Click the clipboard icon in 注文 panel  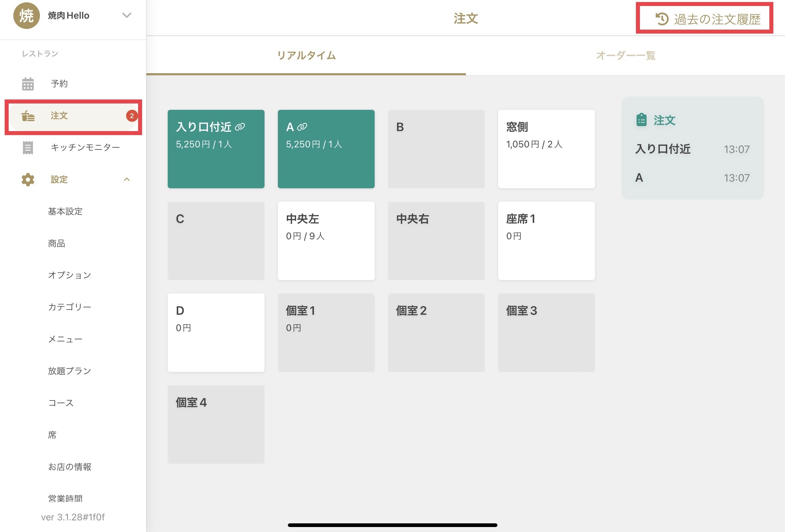click(641, 120)
